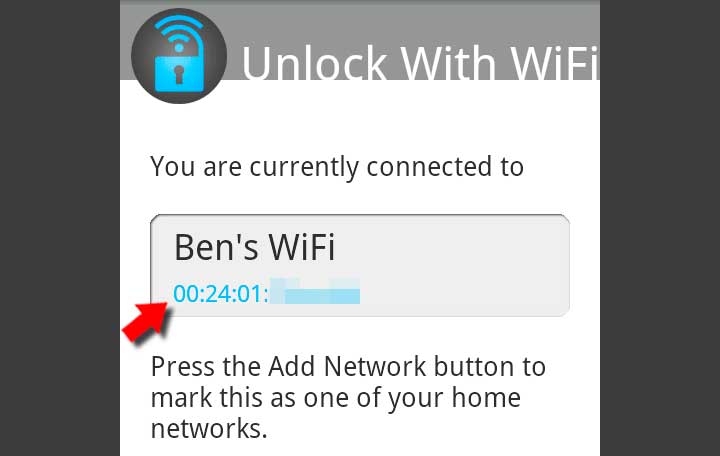Click the red arrow pointing at the MAC address
This screenshot has width=720, height=456.
click(147, 321)
